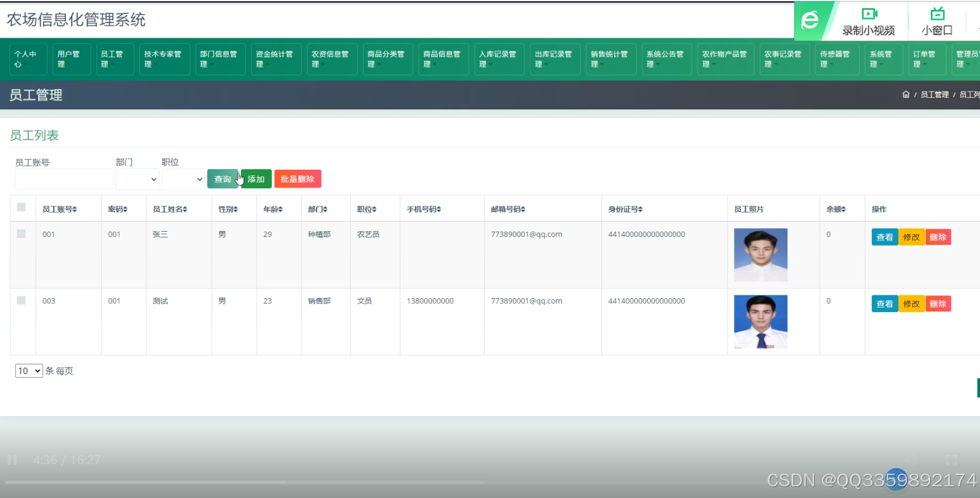
Task: Open 测试's employee photo with blue background
Action: (761, 321)
